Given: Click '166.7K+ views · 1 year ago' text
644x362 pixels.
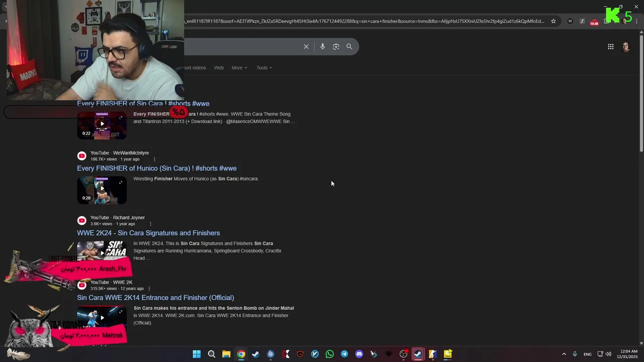Looking at the screenshot, I should [x=115, y=159].
